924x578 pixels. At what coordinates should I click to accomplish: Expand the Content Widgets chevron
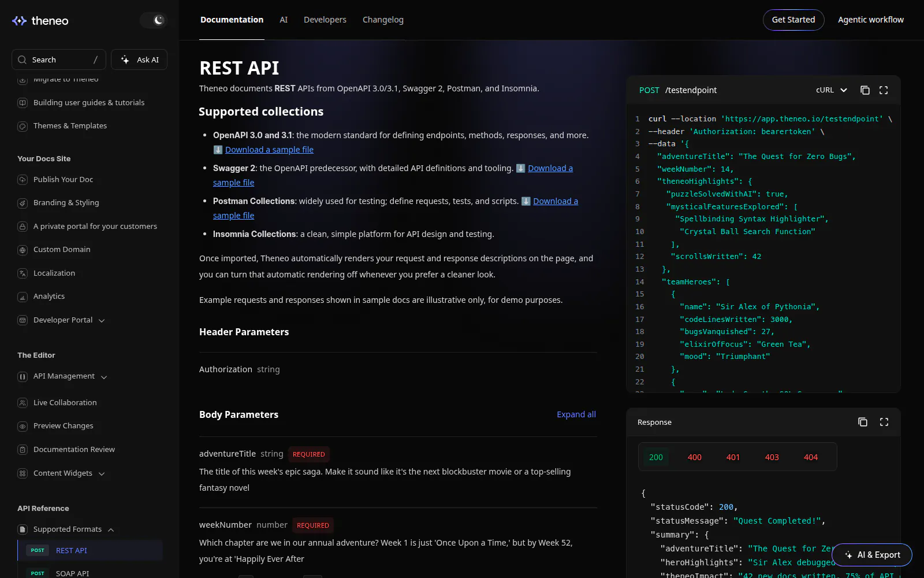tap(102, 474)
